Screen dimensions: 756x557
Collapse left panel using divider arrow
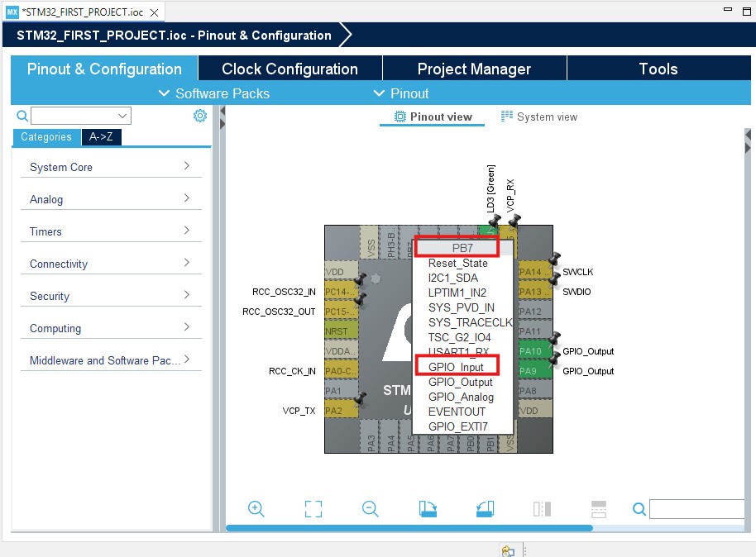tap(222, 112)
